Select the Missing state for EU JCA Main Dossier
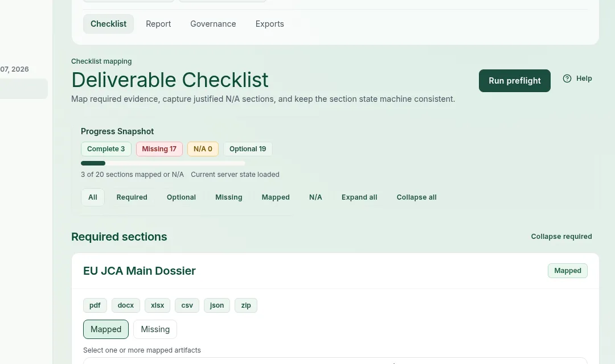Image resolution: width=615 pixels, height=364 pixels. tap(155, 329)
